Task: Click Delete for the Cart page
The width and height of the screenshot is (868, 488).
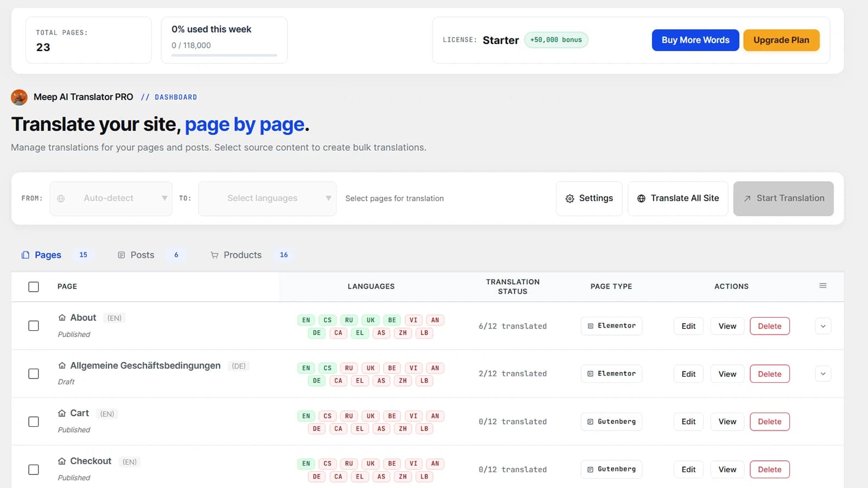Action: (770, 421)
